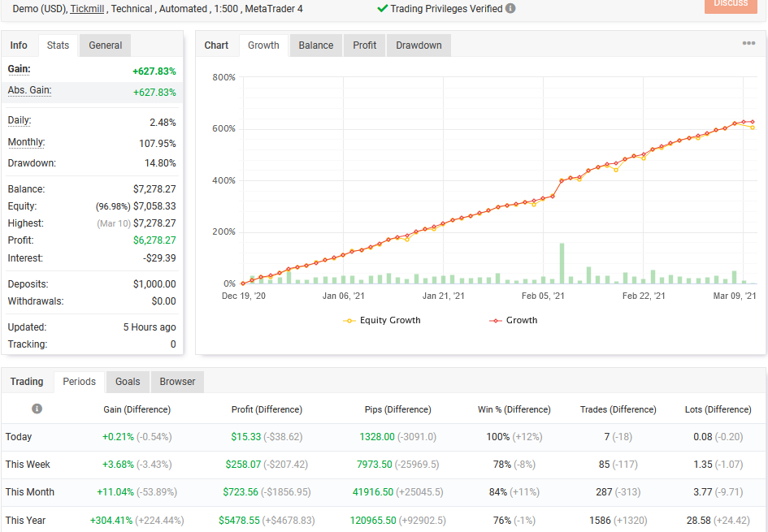Click the Monthly value 107.95%

click(x=157, y=144)
